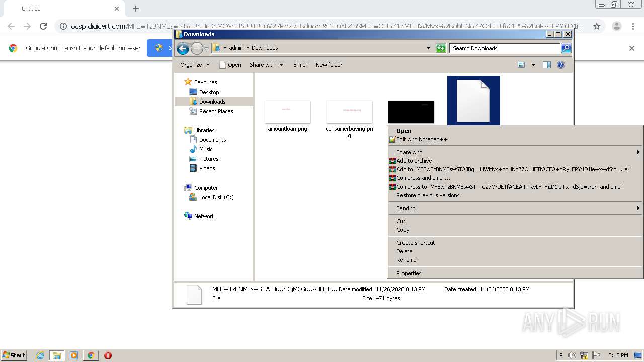Expand the view options dropdown arrow
The height and width of the screenshot is (362, 644).
(533, 65)
